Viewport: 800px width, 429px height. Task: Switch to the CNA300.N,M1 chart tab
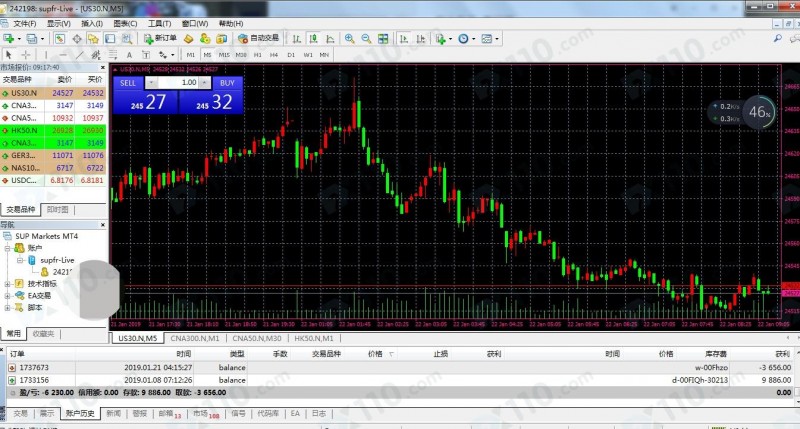[195, 339]
